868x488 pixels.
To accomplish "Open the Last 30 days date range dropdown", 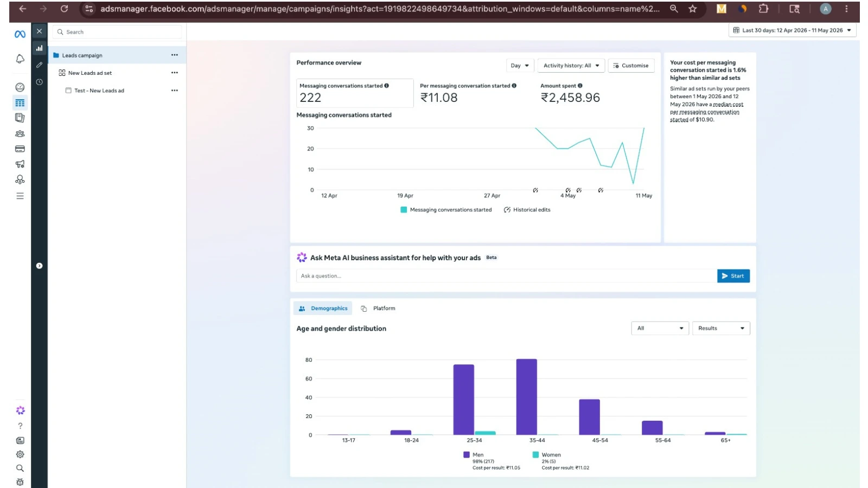I will tap(792, 30).
